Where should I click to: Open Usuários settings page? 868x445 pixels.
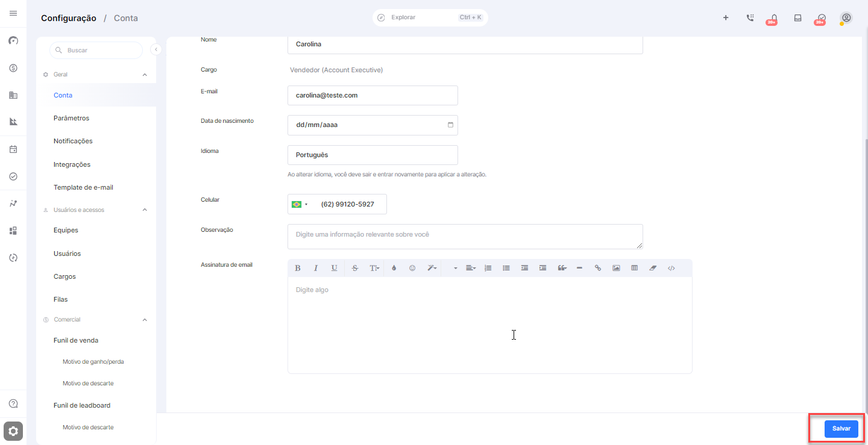(x=67, y=254)
